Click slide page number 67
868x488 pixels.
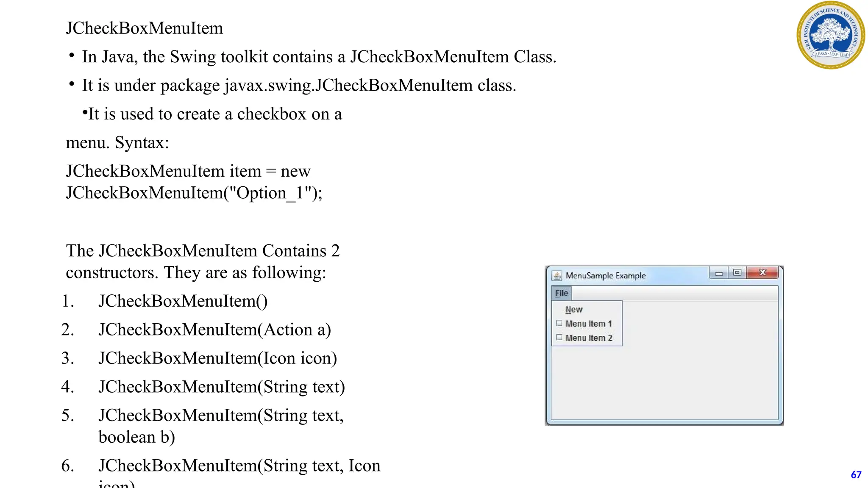coord(856,475)
